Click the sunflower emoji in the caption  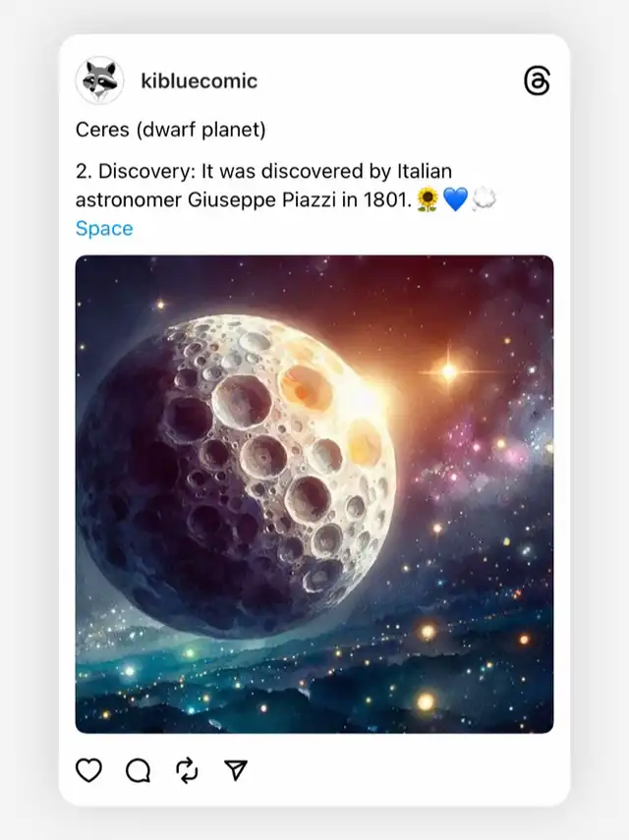pyautogui.click(x=428, y=199)
